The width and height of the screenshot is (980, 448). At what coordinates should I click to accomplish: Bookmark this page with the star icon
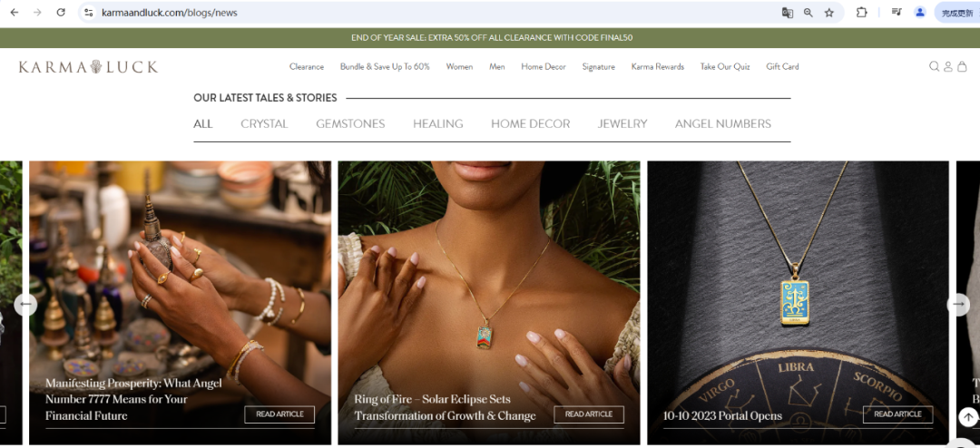click(828, 13)
